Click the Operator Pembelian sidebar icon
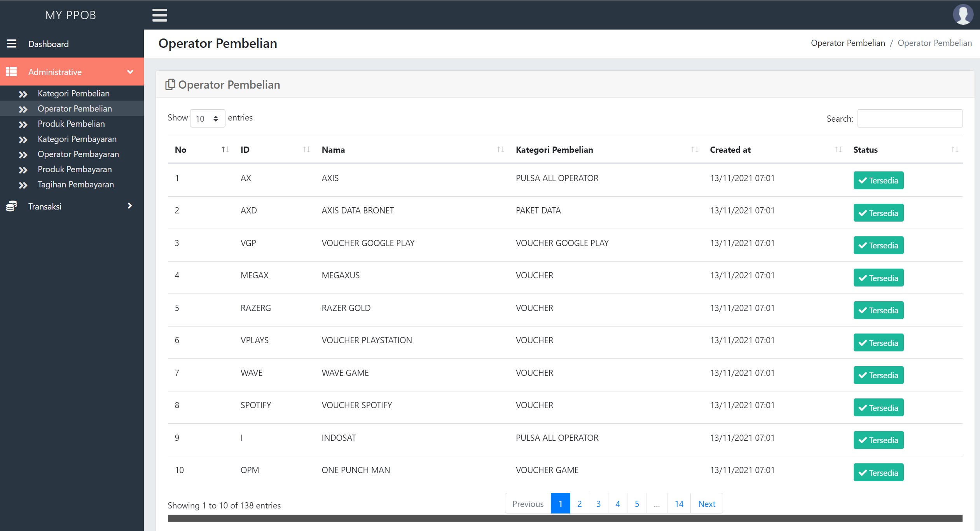Viewport: 980px width, 531px height. click(23, 108)
